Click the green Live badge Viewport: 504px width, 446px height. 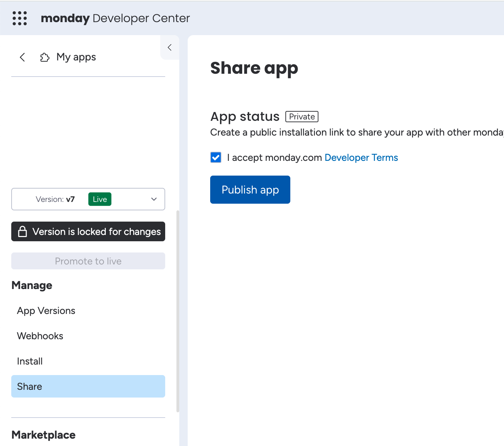click(100, 199)
